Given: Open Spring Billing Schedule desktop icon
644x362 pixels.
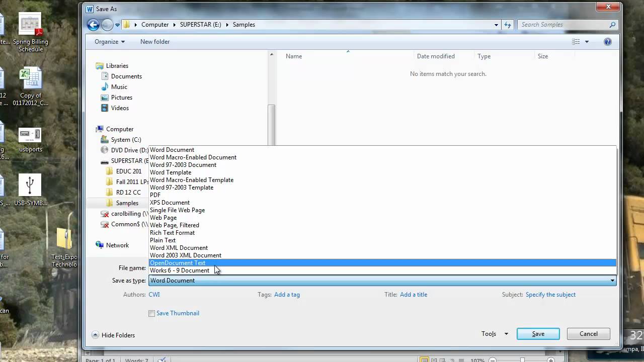Looking at the screenshot, I should (x=30, y=33).
